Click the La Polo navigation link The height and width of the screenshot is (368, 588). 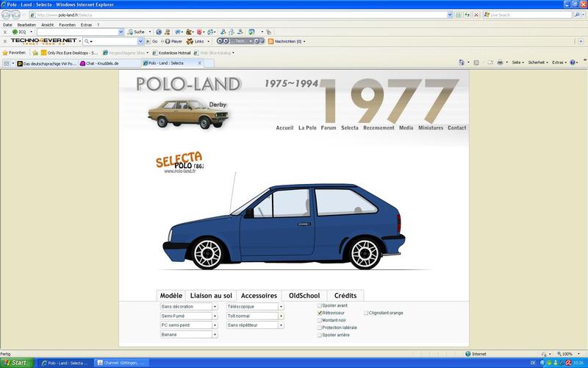coord(307,127)
